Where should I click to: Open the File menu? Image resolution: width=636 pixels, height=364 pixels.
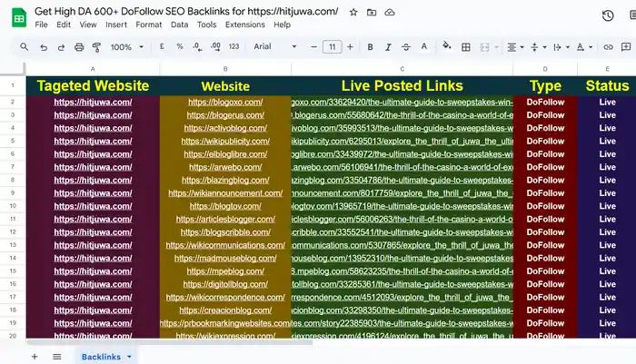(42, 25)
